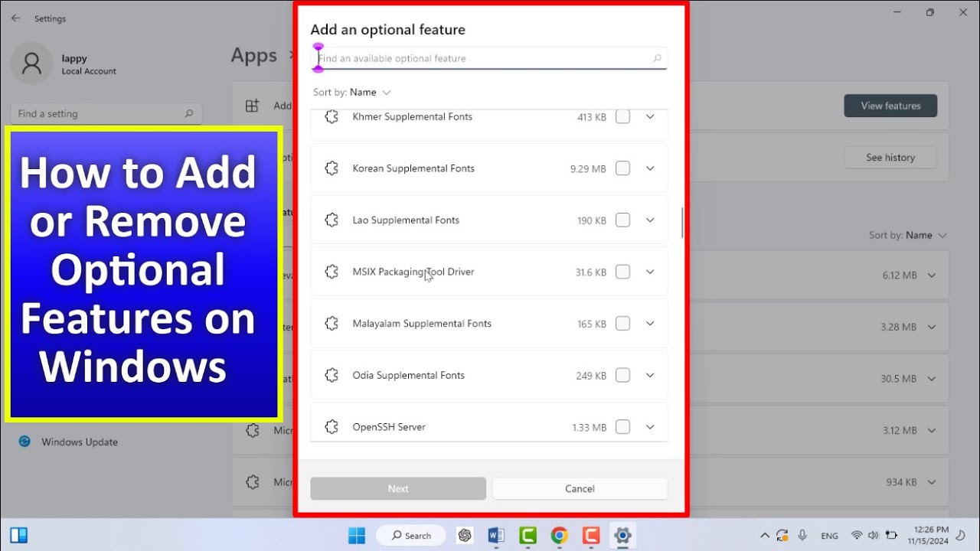Expand the 30.5 MB installed feature row
980x551 pixels.
tap(932, 379)
